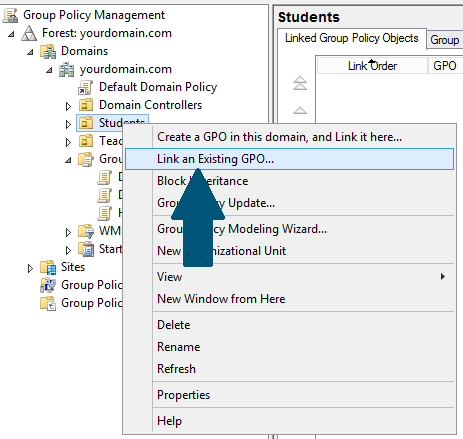This screenshot has width=463, height=439.
Task: Choose Link an Existing GPO from menu
Action: [x=289, y=159]
